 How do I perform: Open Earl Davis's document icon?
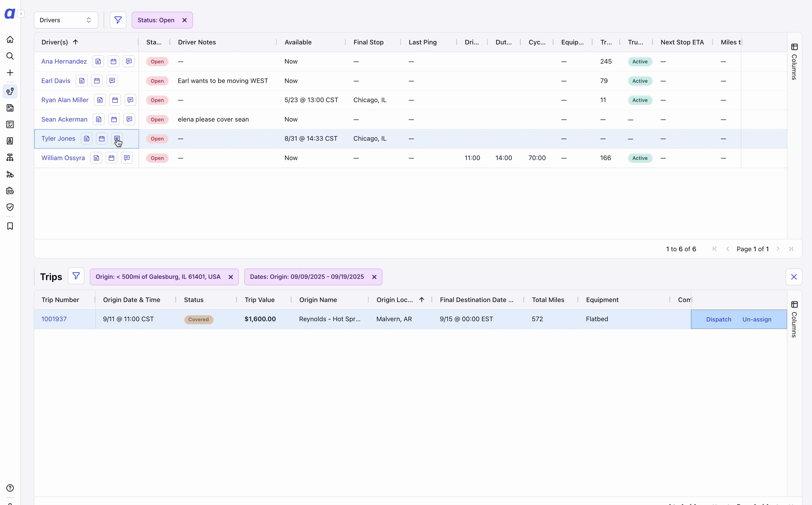pos(82,81)
